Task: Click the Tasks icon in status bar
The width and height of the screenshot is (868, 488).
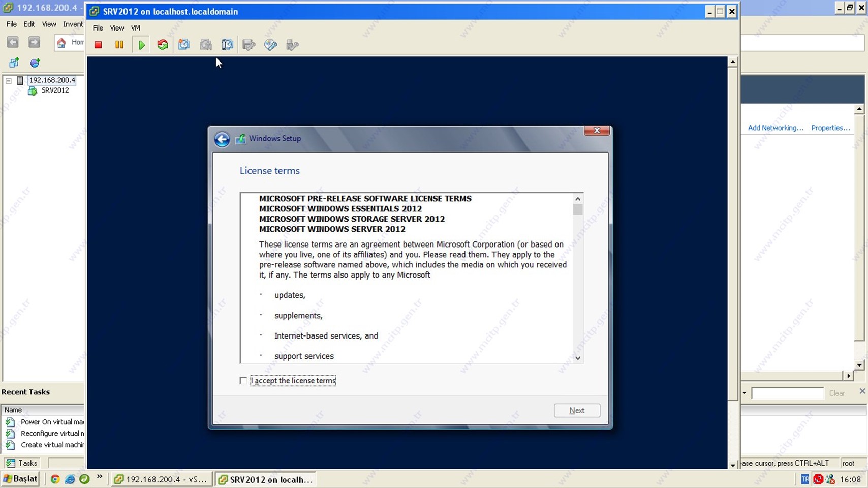Action: (x=11, y=463)
